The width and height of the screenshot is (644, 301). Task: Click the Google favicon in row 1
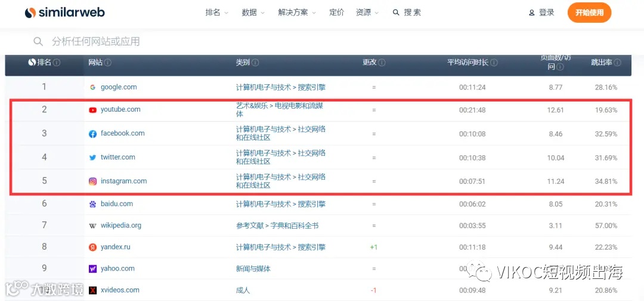[92, 87]
